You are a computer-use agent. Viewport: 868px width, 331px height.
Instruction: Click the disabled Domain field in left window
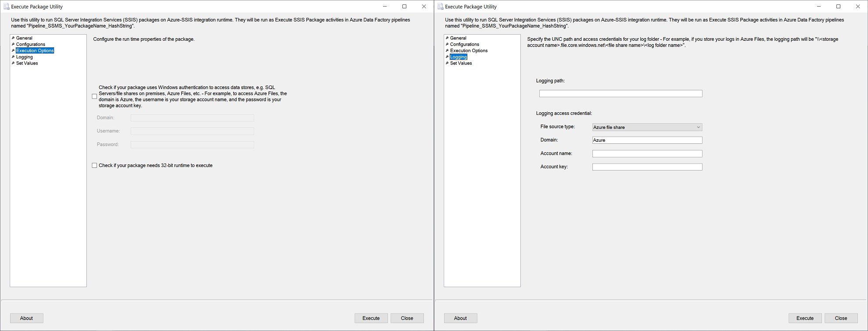[x=192, y=118]
